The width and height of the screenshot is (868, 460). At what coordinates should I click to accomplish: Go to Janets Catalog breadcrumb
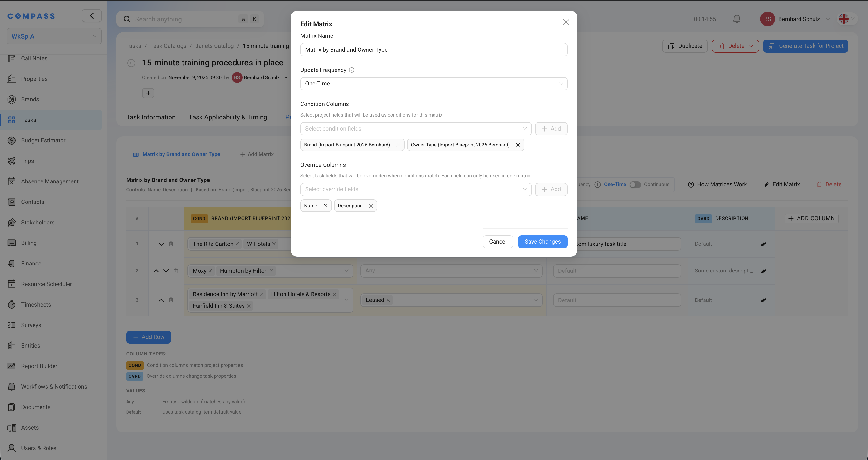click(x=214, y=46)
